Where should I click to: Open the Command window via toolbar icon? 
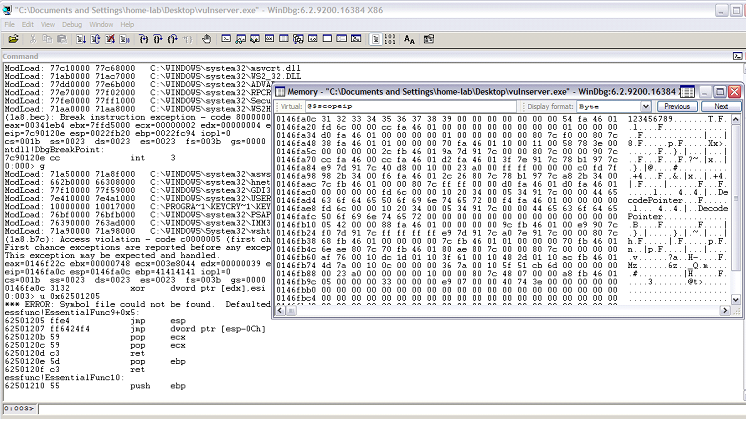(x=226, y=39)
